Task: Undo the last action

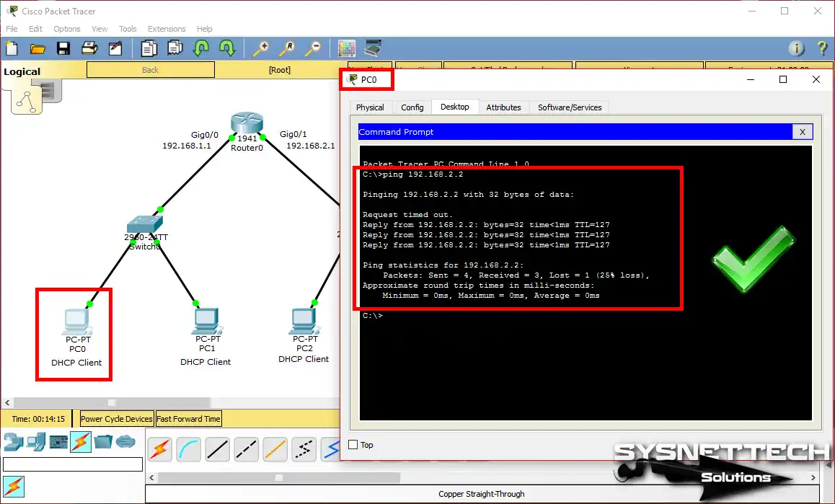Action: (201, 48)
